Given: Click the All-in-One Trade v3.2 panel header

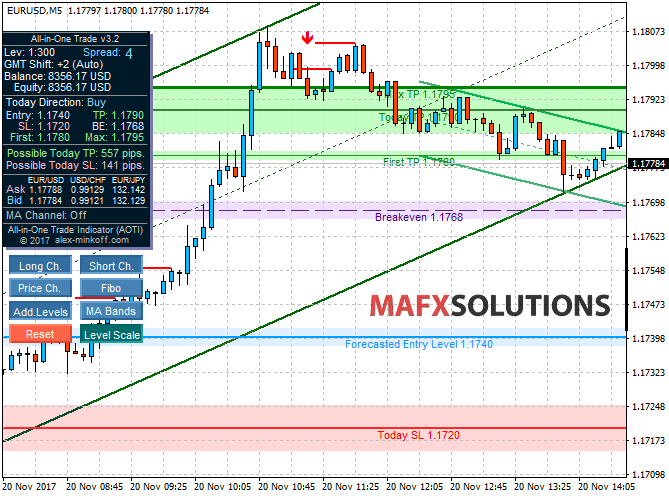Looking at the screenshot, I should (x=75, y=39).
